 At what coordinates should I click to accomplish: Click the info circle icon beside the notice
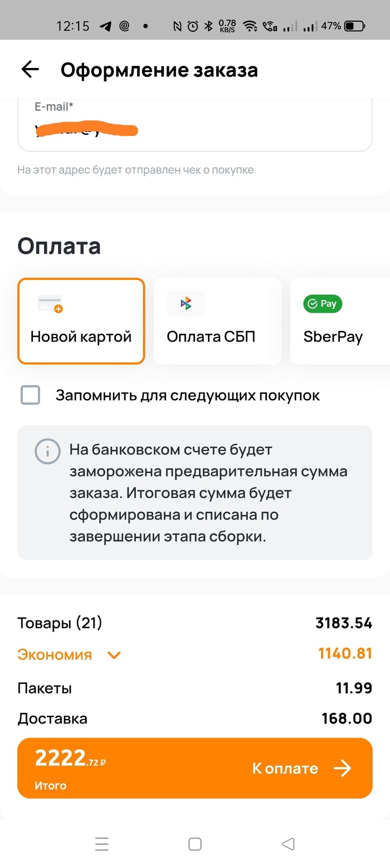(x=47, y=452)
